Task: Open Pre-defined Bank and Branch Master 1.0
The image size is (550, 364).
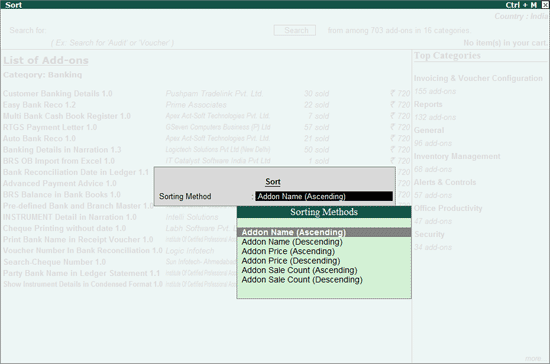Action: (x=78, y=206)
